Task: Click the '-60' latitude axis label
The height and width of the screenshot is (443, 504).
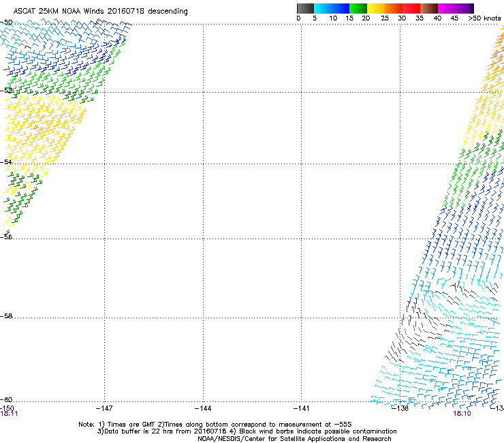Action: pos(6,399)
